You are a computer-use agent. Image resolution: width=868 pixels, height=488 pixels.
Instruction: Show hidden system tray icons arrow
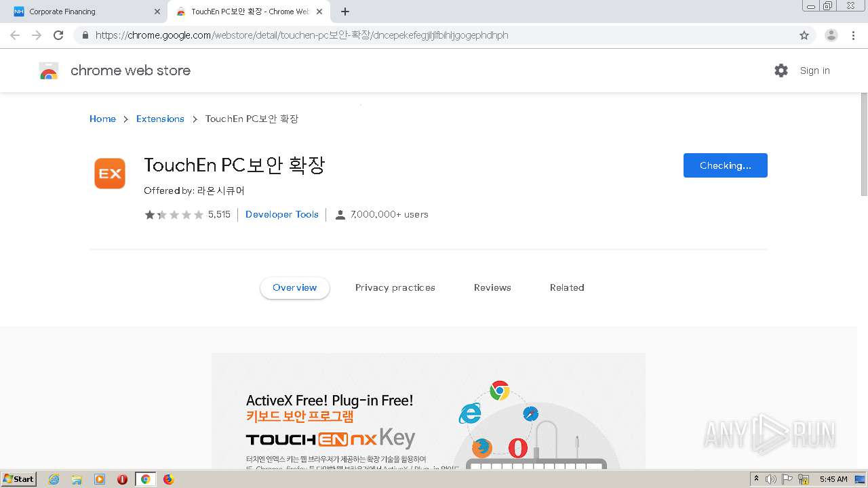(756, 479)
